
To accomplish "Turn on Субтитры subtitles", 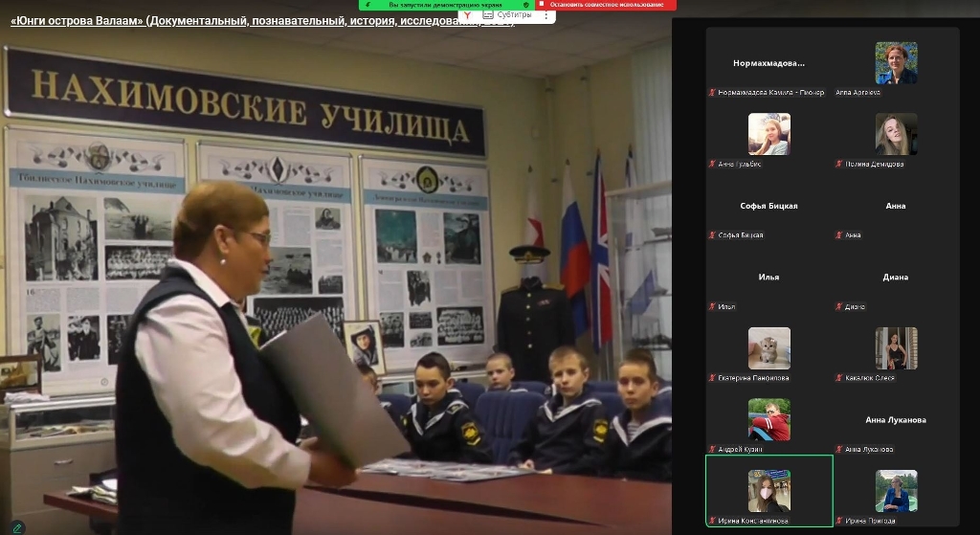I will [506, 15].
